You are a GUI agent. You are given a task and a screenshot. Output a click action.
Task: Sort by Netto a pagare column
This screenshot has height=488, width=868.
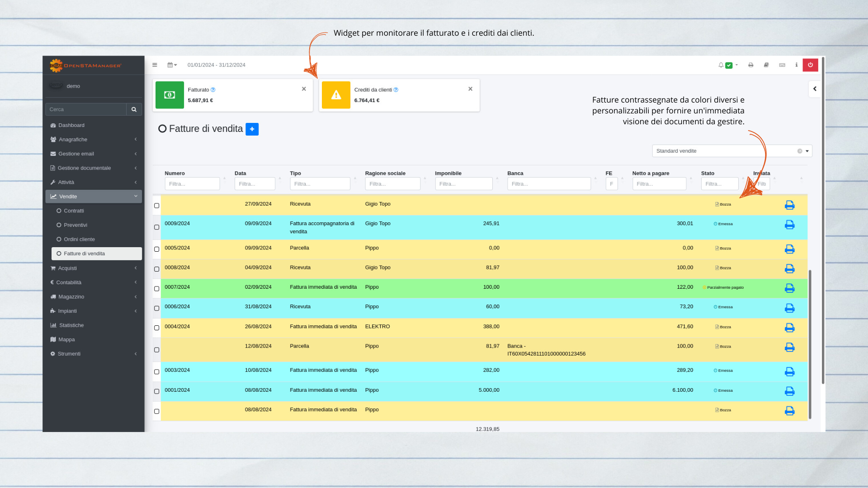[x=651, y=173]
